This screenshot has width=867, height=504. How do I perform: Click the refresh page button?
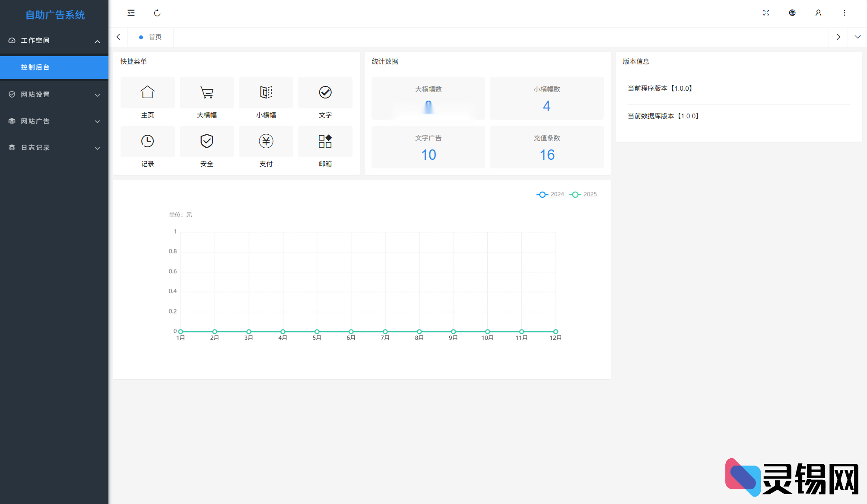[157, 13]
